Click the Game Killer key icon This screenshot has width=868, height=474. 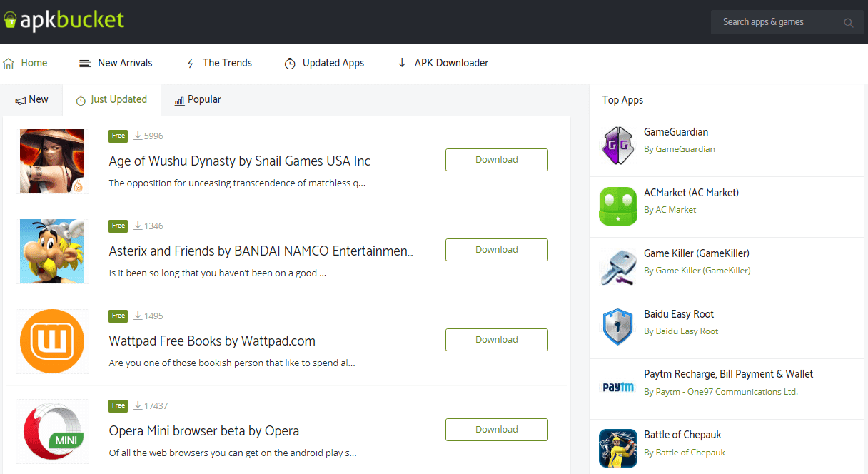pyautogui.click(x=618, y=267)
